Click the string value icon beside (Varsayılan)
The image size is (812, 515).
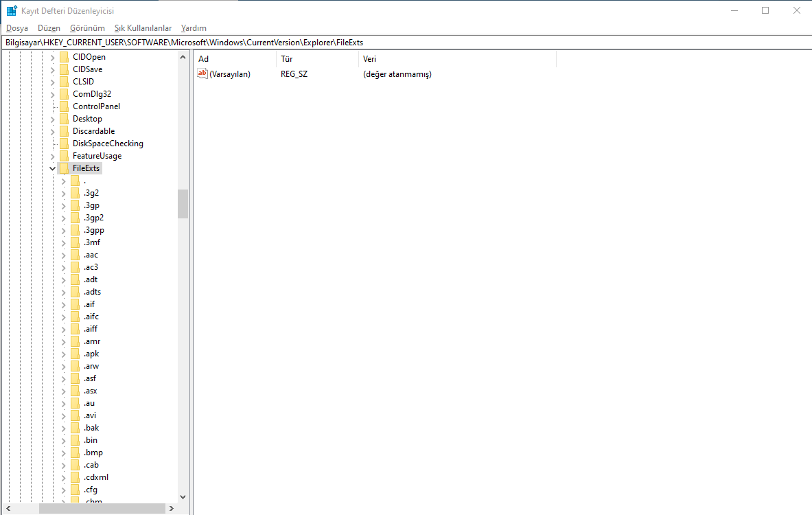202,73
